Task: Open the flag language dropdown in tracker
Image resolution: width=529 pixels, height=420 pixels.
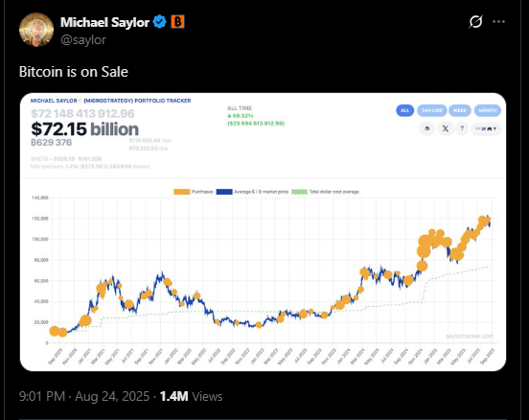Action: (486, 128)
